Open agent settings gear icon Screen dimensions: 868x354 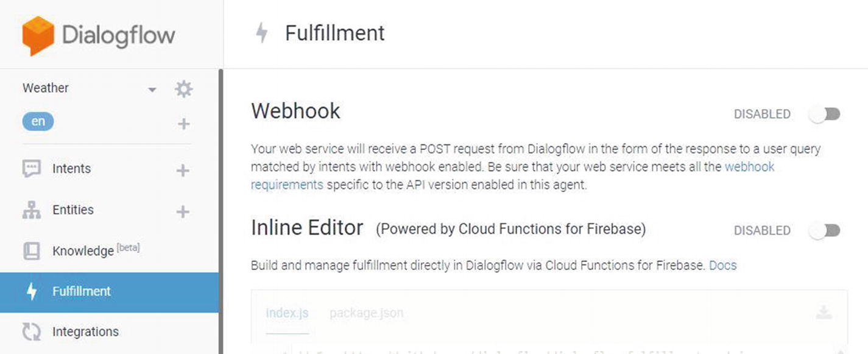183,89
